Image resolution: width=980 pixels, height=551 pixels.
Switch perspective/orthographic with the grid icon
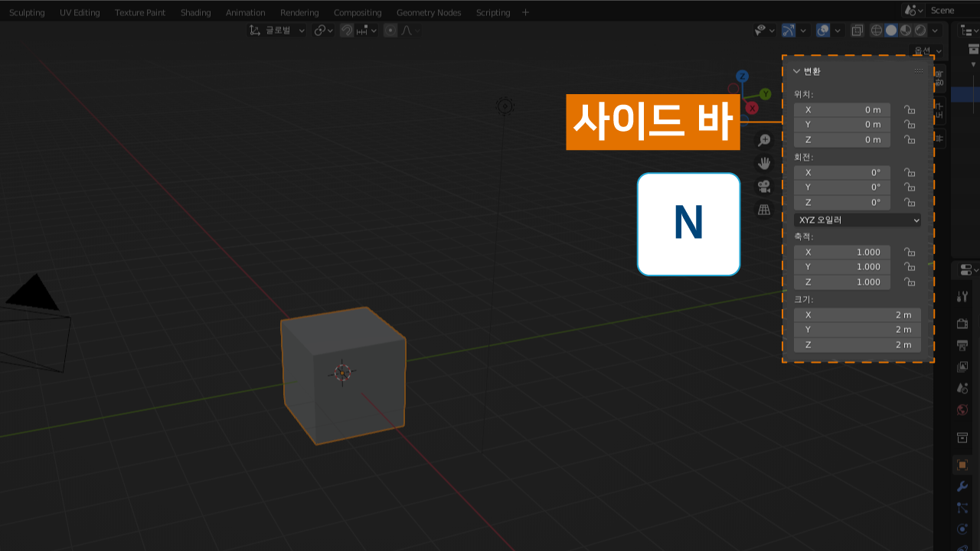point(763,209)
